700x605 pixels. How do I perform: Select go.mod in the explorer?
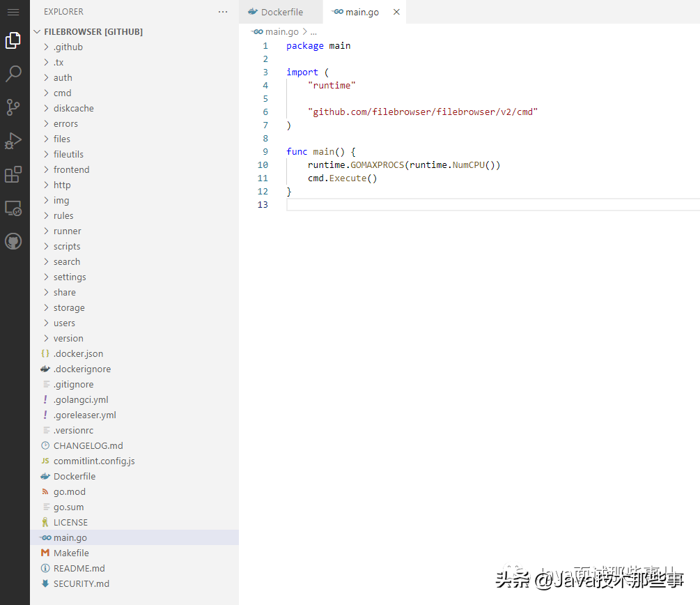[69, 491]
